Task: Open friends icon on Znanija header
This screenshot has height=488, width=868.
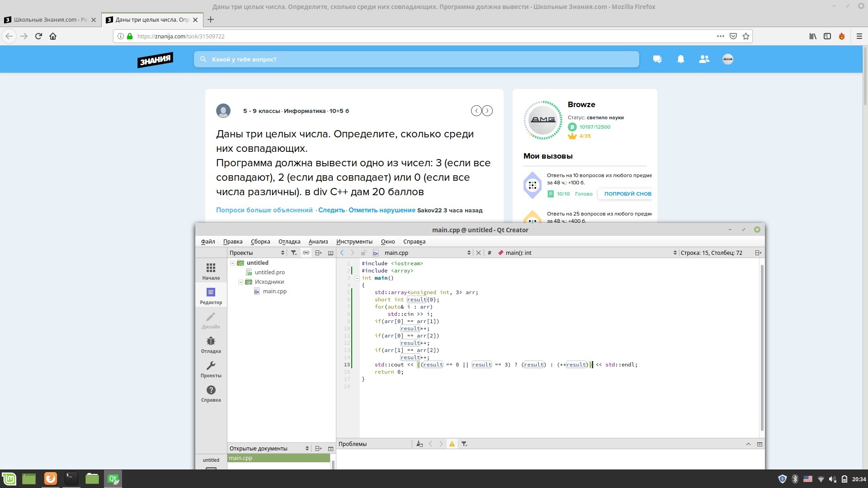Action: [x=704, y=59]
